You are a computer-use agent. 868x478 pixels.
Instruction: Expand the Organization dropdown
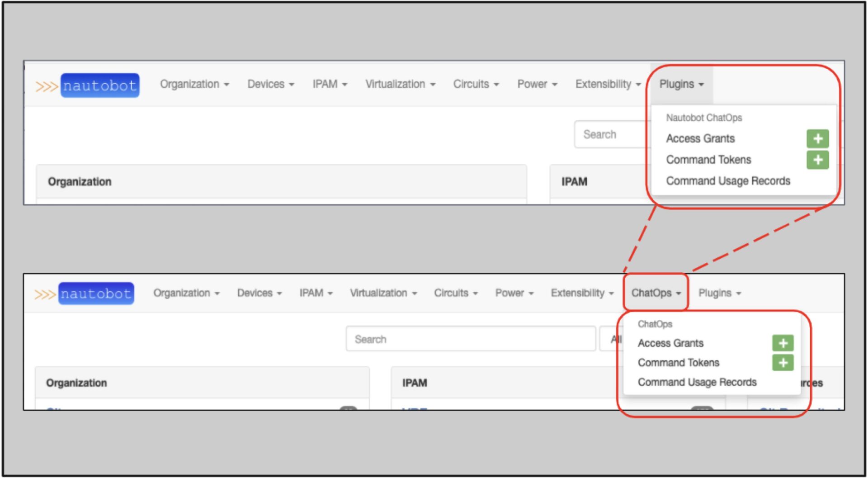(194, 84)
